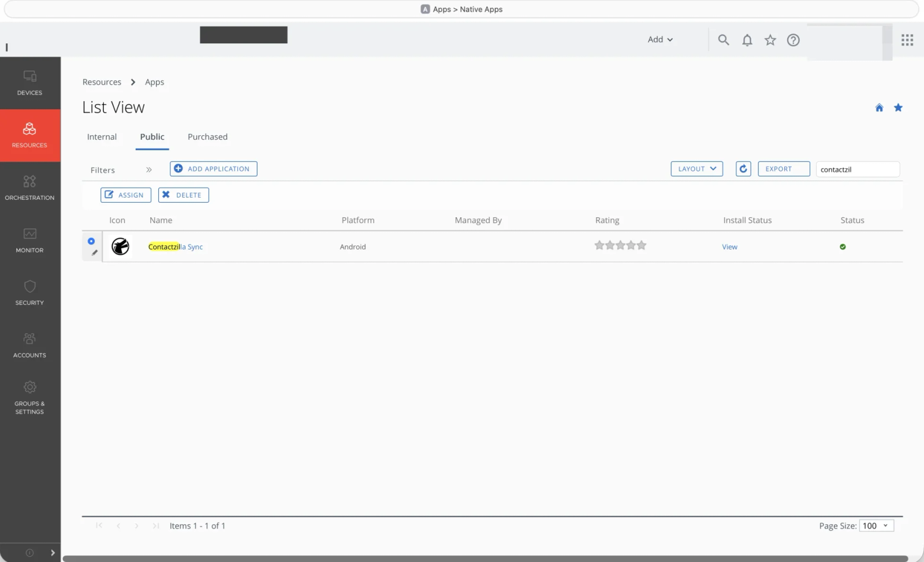Click the green status indicator dot
The height and width of the screenshot is (562, 924).
pyautogui.click(x=843, y=247)
